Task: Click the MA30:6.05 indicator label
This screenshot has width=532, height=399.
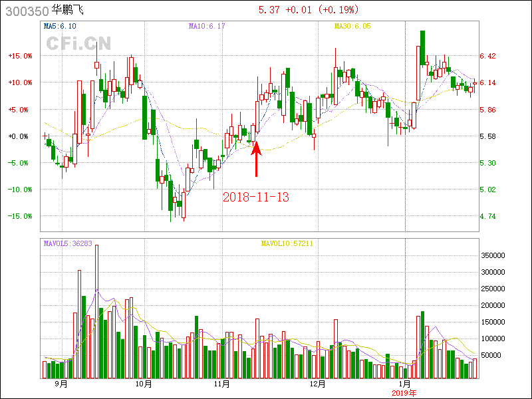Action: pos(352,26)
